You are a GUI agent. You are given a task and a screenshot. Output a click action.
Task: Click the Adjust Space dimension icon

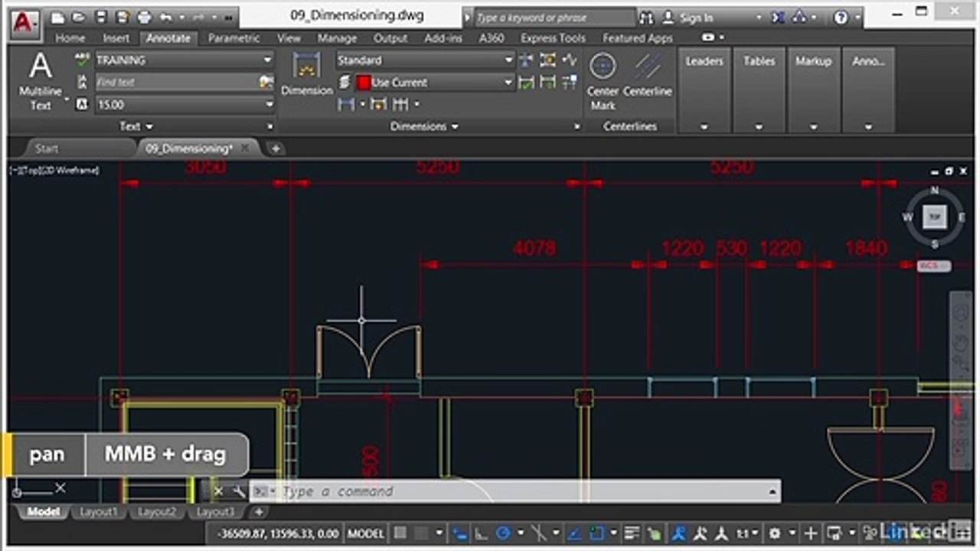(x=548, y=60)
